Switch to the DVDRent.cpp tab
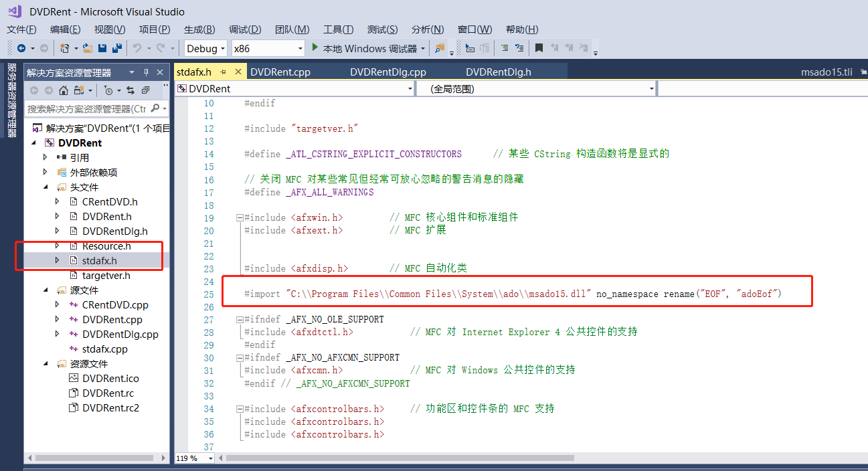 click(280, 72)
